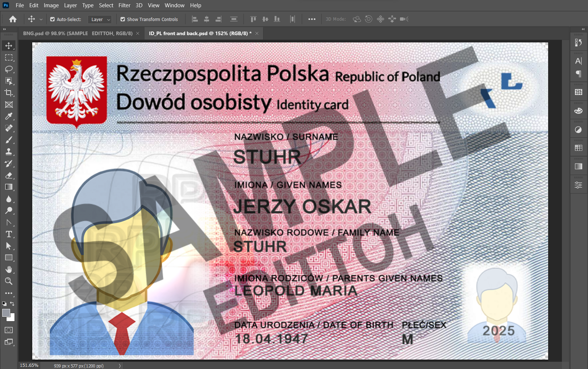Select the History Brush tool
The height and width of the screenshot is (369, 588).
[9, 163]
